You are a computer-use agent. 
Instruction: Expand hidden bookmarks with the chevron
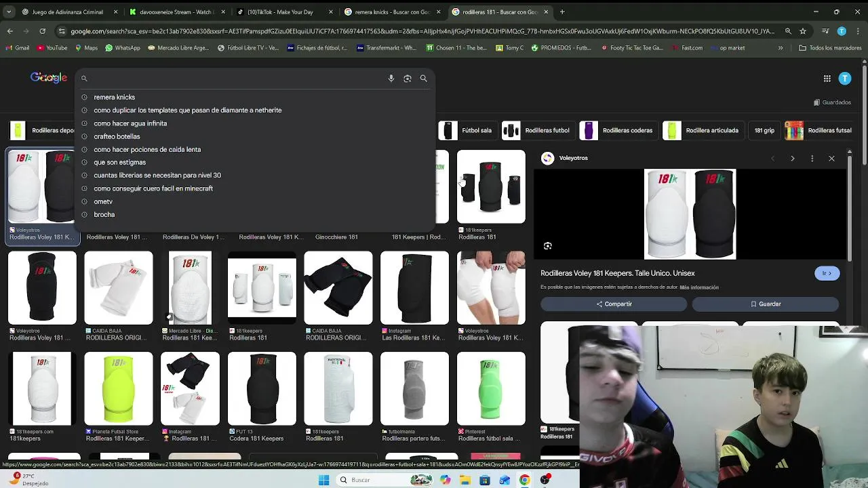tap(781, 48)
